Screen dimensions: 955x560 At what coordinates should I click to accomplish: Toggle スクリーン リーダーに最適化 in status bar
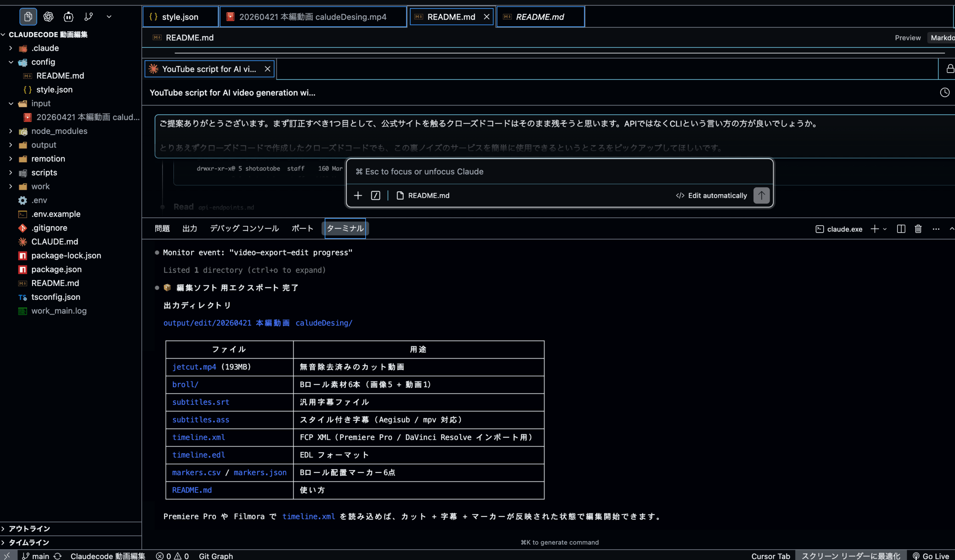[x=851, y=556]
